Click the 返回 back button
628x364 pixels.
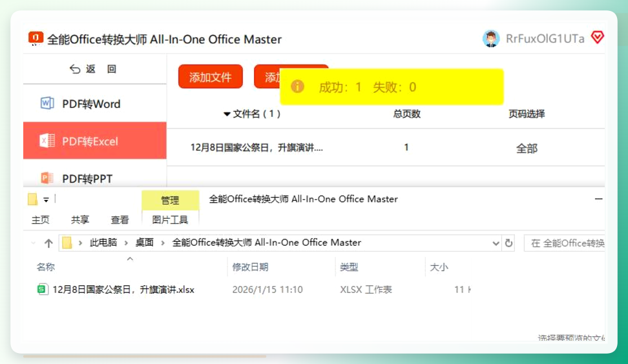pyautogui.click(x=93, y=69)
